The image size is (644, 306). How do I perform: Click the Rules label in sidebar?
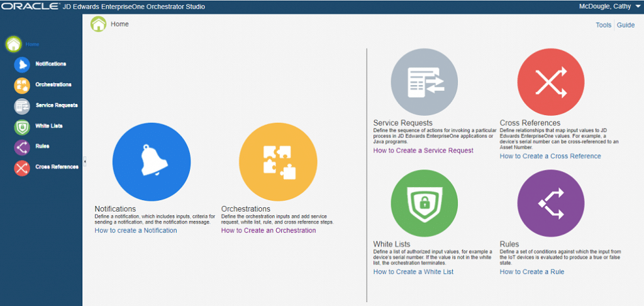pos(42,146)
